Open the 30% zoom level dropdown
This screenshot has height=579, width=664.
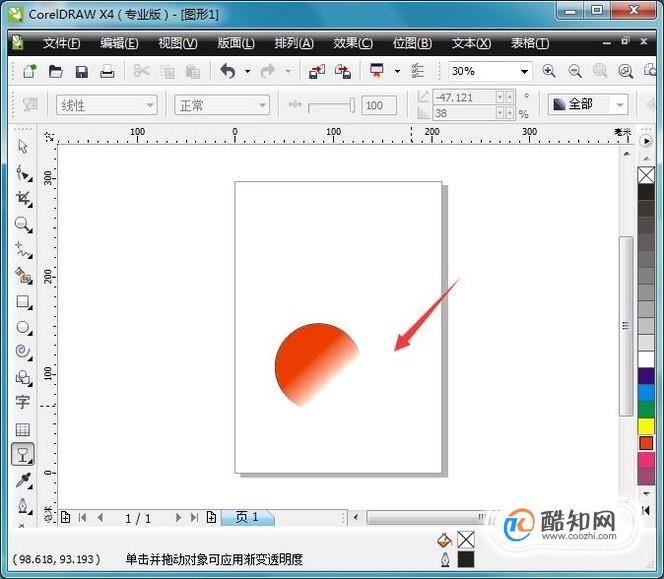point(524,71)
